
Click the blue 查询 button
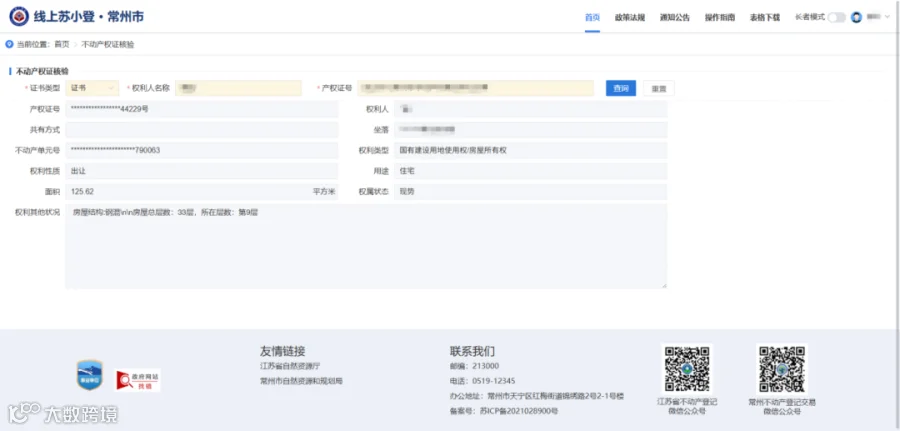[621, 88]
